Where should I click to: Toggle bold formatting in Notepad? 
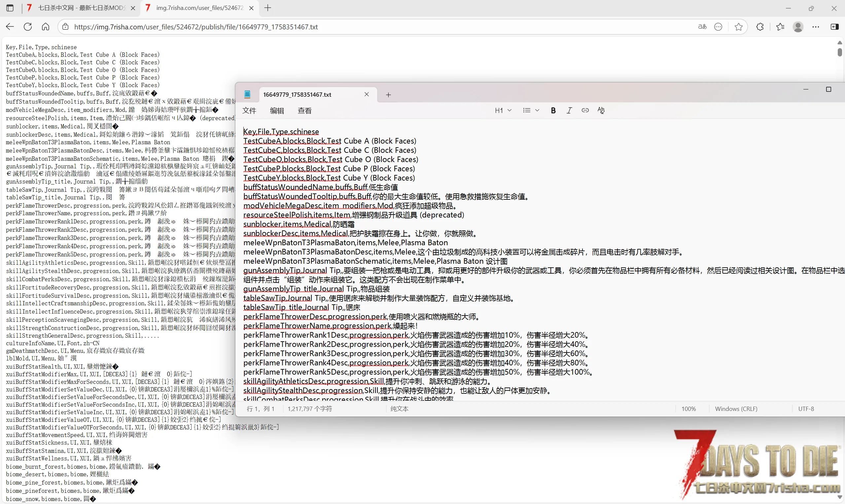[x=553, y=110]
